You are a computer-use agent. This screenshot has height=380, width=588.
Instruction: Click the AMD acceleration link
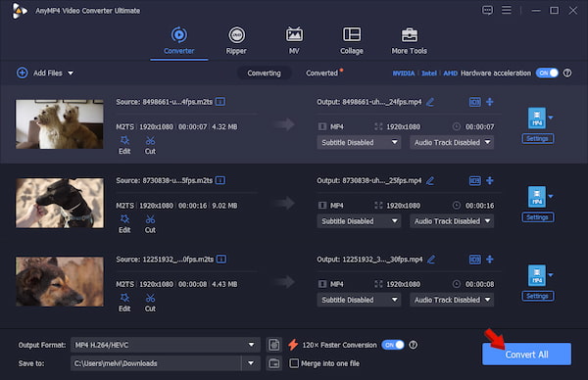point(450,73)
